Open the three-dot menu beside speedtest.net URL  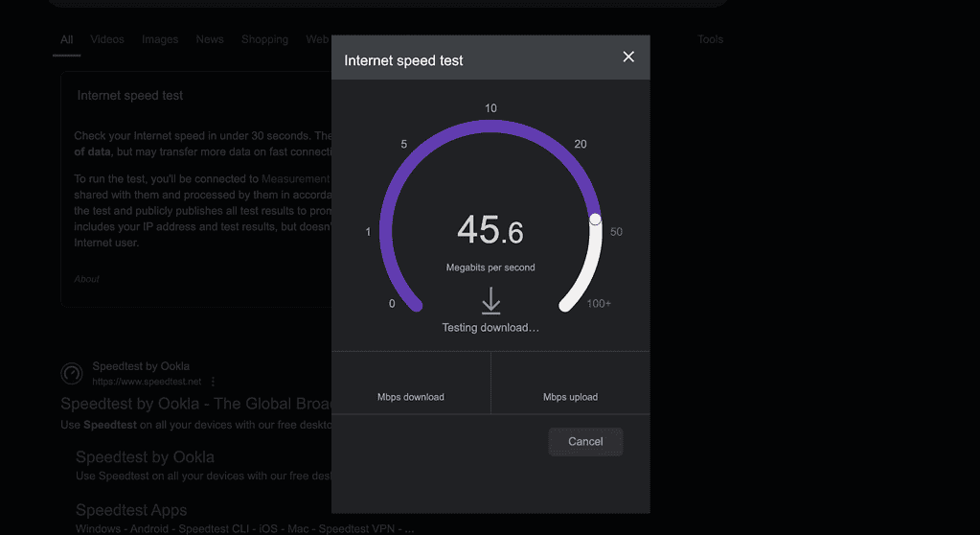(x=213, y=382)
